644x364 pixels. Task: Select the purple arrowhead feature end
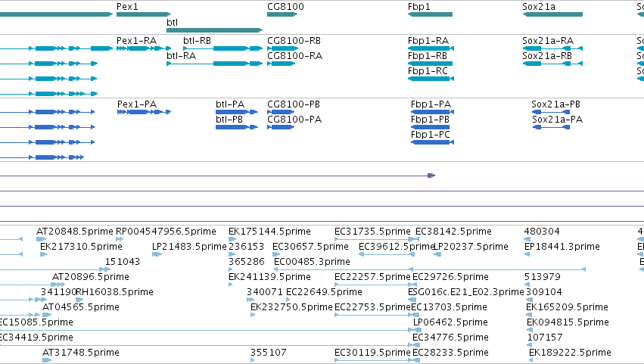click(431, 176)
